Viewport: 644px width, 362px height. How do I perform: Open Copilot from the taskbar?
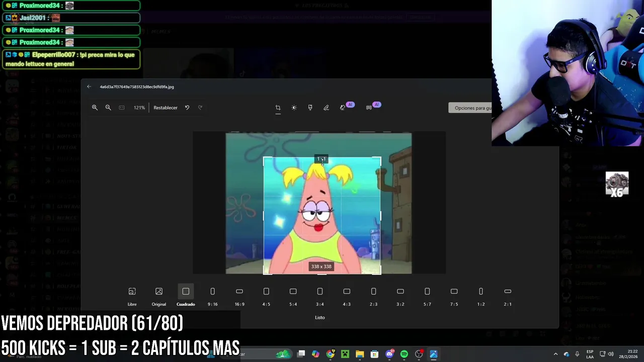315,354
